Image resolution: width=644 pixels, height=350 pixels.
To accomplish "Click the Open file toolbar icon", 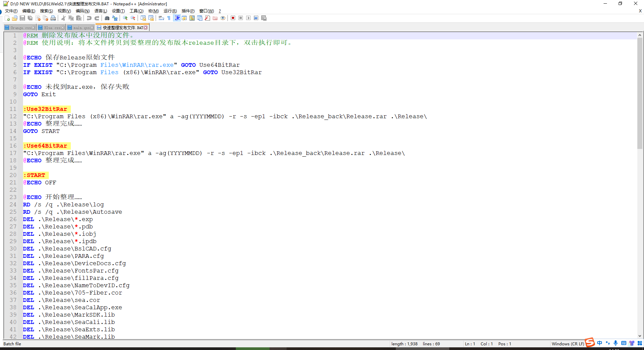I will point(15,18).
